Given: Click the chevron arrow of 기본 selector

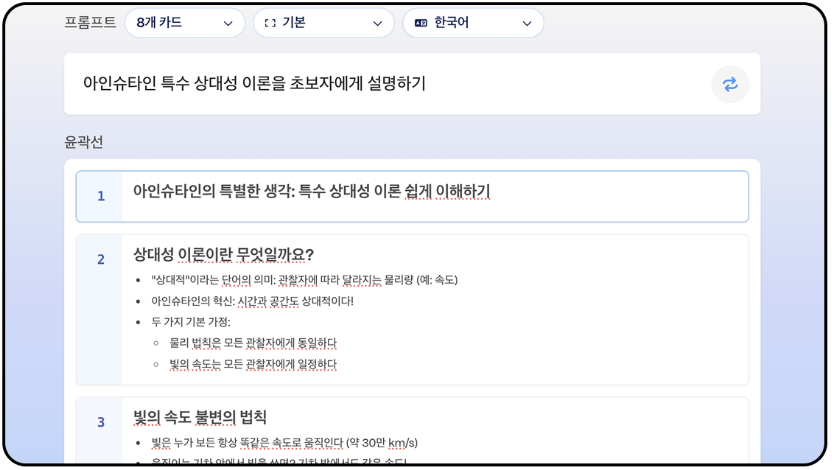Looking at the screenshot, I should pos(378,23).
